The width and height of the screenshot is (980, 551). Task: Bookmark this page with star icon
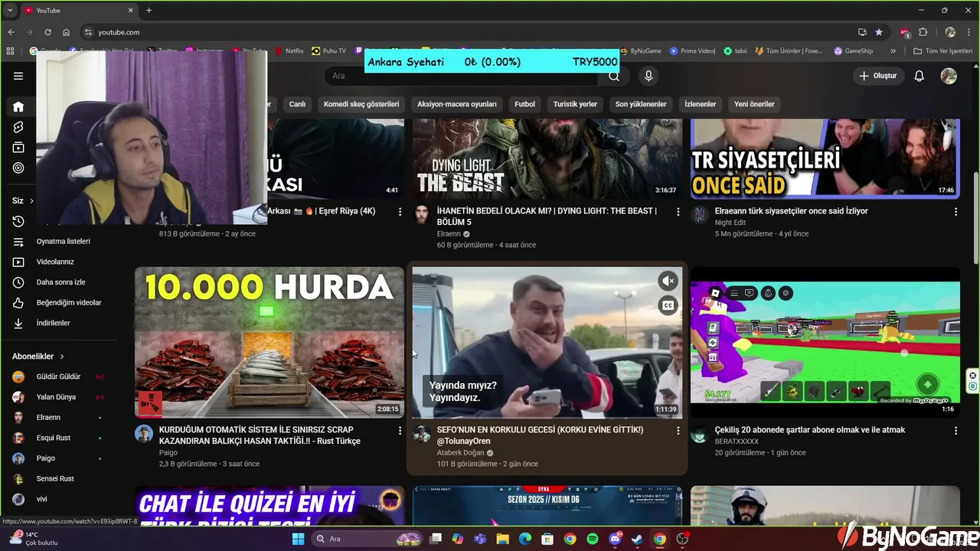click(879, 32)
